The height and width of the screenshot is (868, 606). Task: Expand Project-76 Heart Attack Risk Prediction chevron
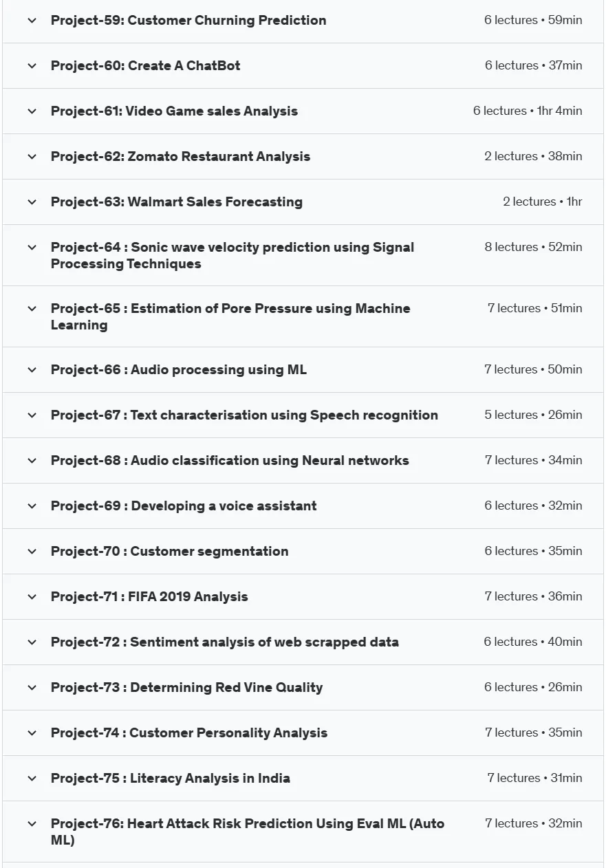click(x=32, y=824)
